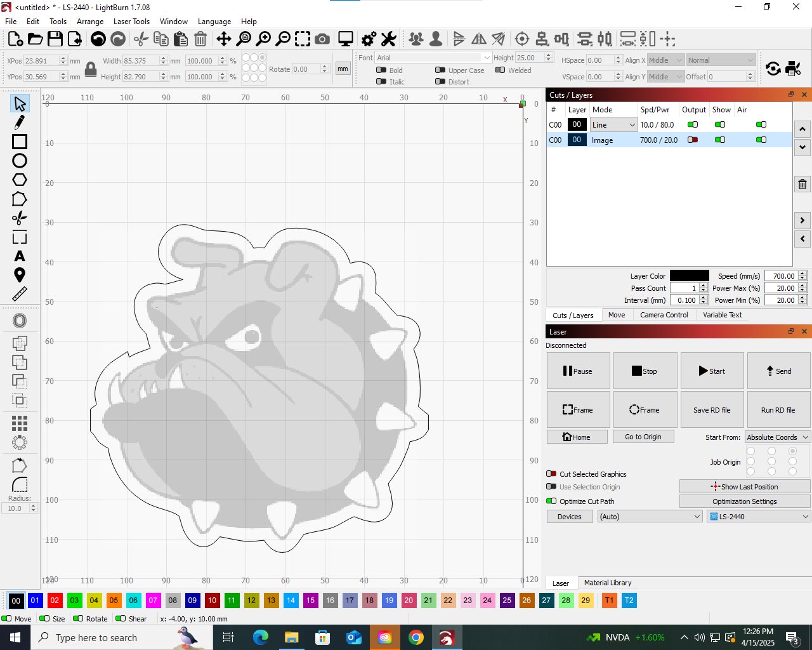Select the Ellipse drawing tool

tap(19, 161)
